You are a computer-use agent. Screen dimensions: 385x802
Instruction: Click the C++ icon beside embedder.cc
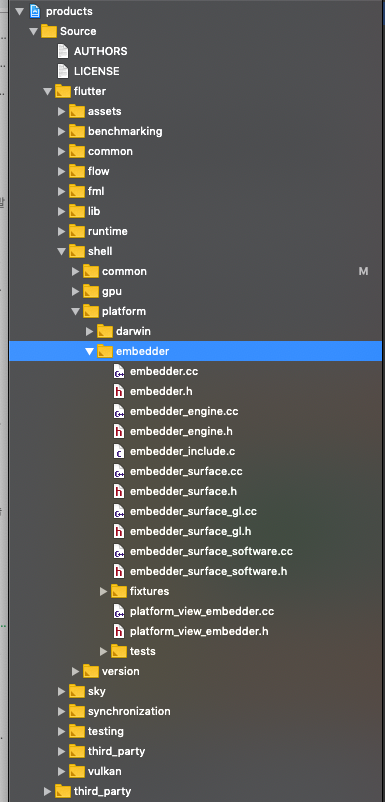119,371
